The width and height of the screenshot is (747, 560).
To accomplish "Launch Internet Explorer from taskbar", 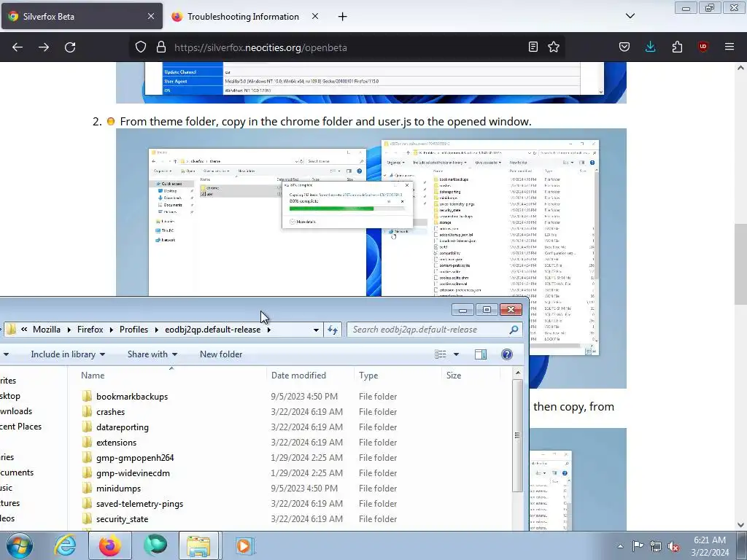I will (x=65, y=545).
